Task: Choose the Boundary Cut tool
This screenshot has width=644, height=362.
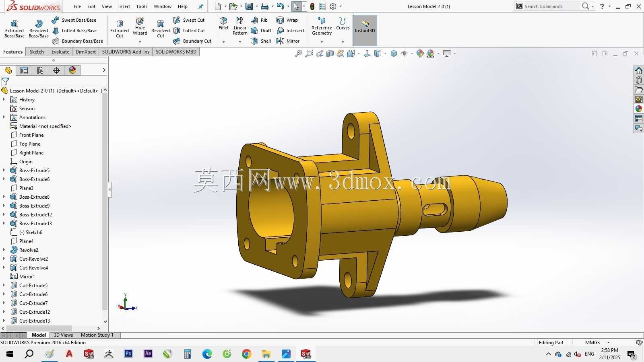Action: (x=192, y=41)
